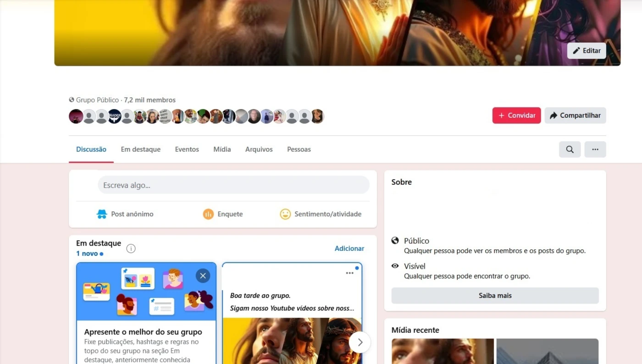642x364 pixels.
Task: Click the first member avatar in row
Action: [x=76, y=116]
